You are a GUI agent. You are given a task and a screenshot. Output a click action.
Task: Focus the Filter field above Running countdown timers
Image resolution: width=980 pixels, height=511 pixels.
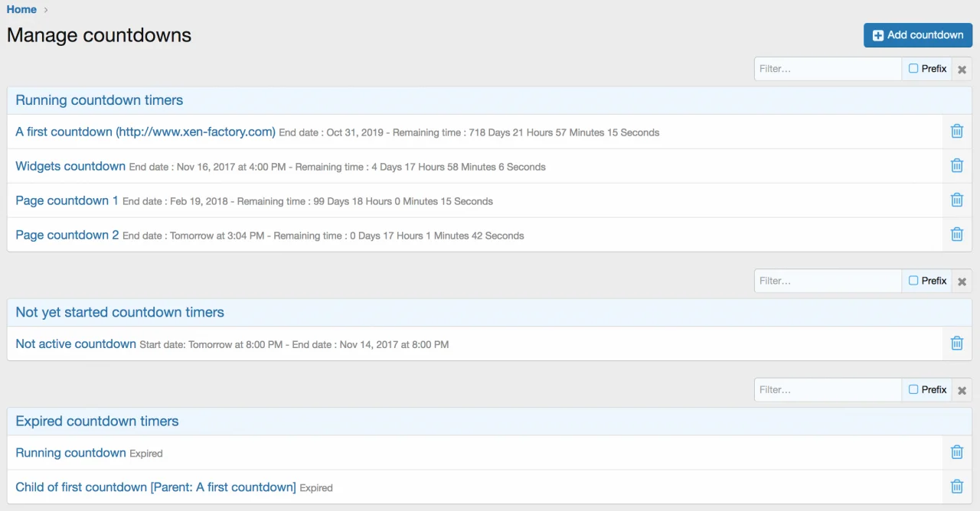point(827,69)
